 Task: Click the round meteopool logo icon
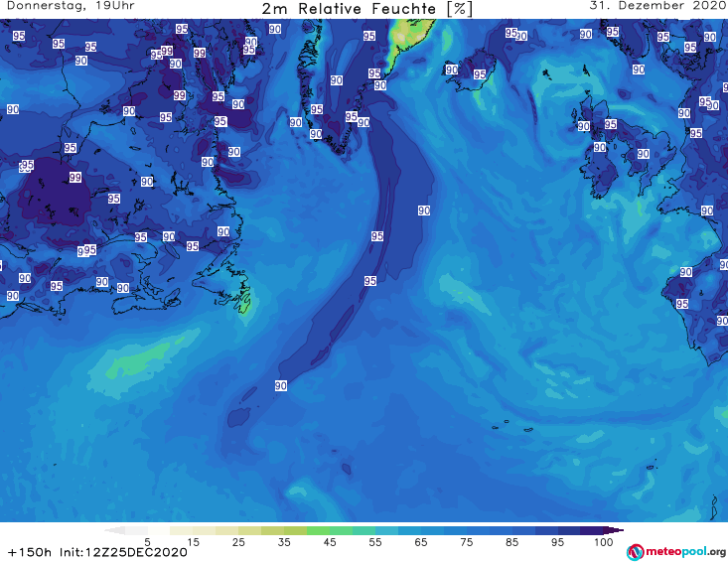[635, 552]
